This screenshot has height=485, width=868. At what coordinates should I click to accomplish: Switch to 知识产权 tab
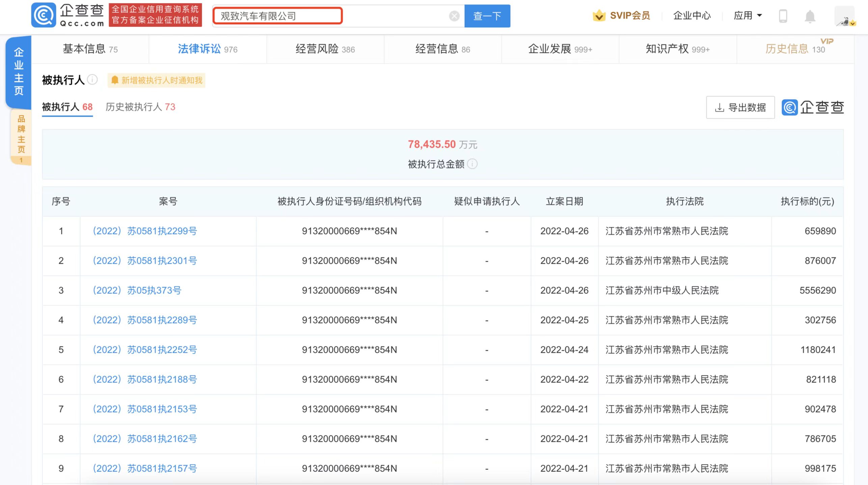(x=678, y=49)
